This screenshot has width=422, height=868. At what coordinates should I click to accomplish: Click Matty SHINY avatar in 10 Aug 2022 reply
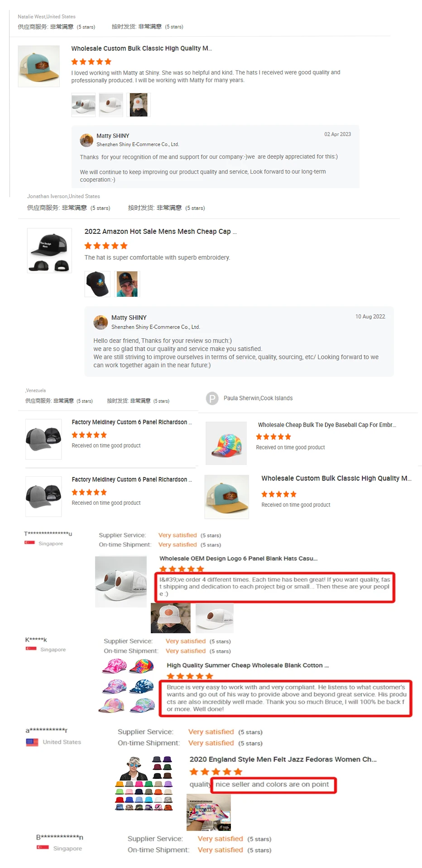pos(101,323)
